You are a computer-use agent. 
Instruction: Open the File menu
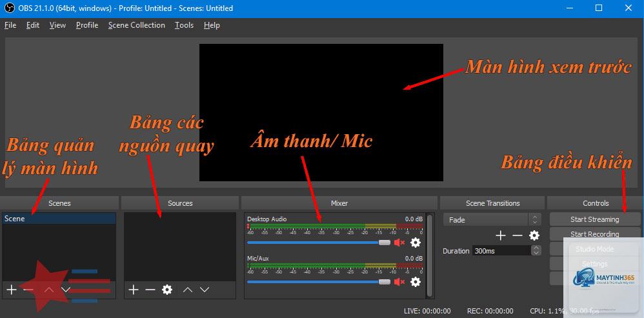tap(10, 25)
